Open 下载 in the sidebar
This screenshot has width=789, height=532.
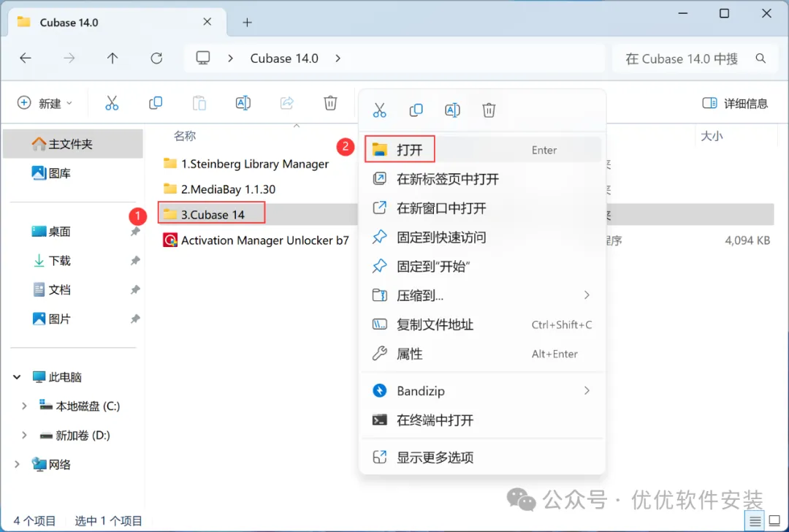point(52,261)
